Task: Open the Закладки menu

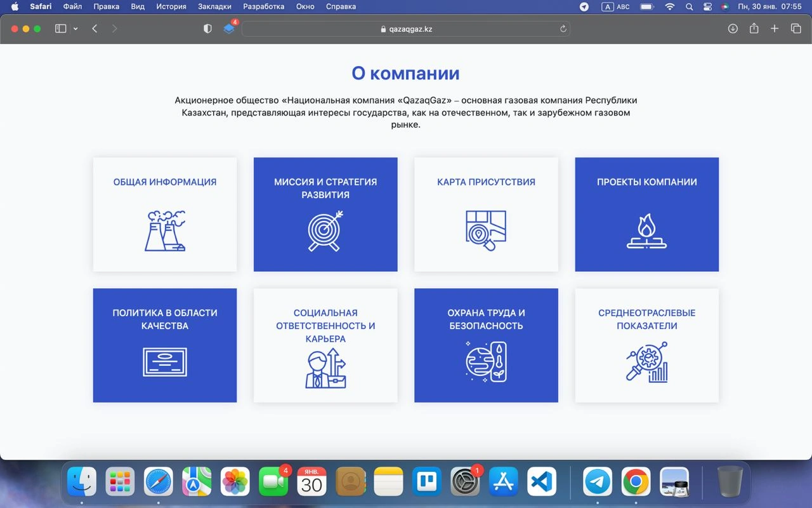Action: click(214, 6)
